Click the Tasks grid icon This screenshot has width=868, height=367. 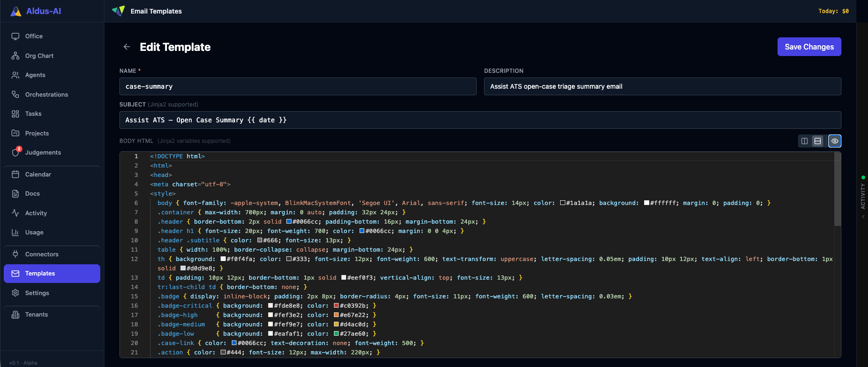click(x=15, y=113)
